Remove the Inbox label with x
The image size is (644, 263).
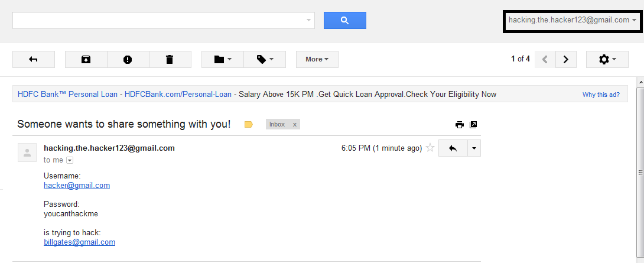pos(294,125)
